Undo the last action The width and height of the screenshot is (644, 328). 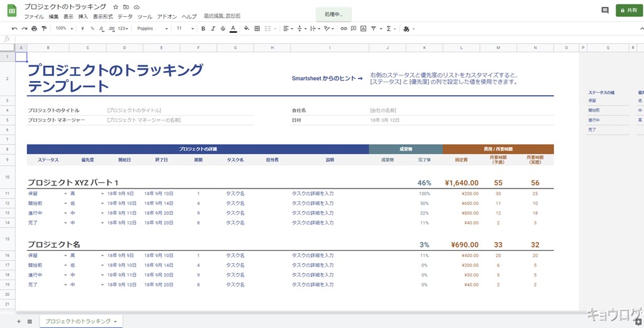pos(14,29)
